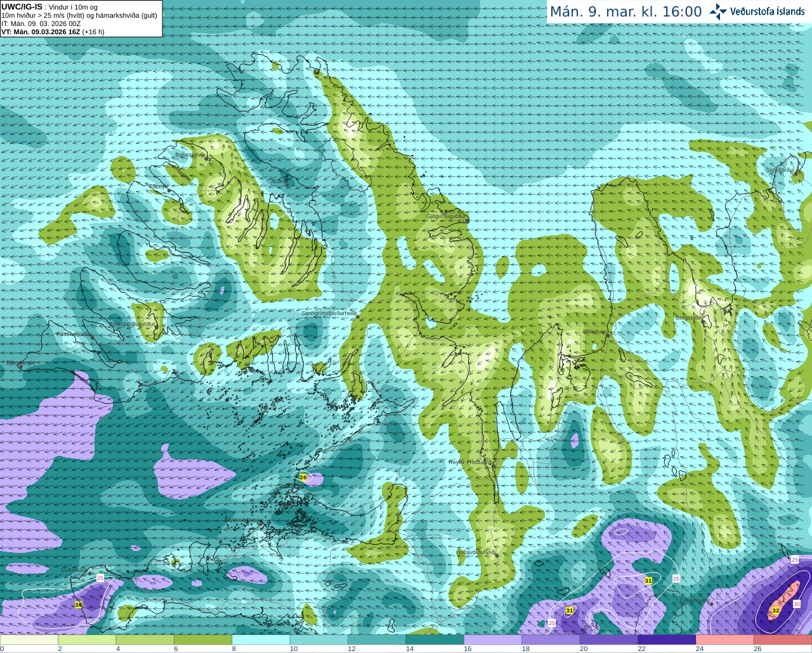The image size is (812, 653).
Task: Click the 18–20 m/s purple legend swatch
Action: pyautogui.click(x=551, y=640)
